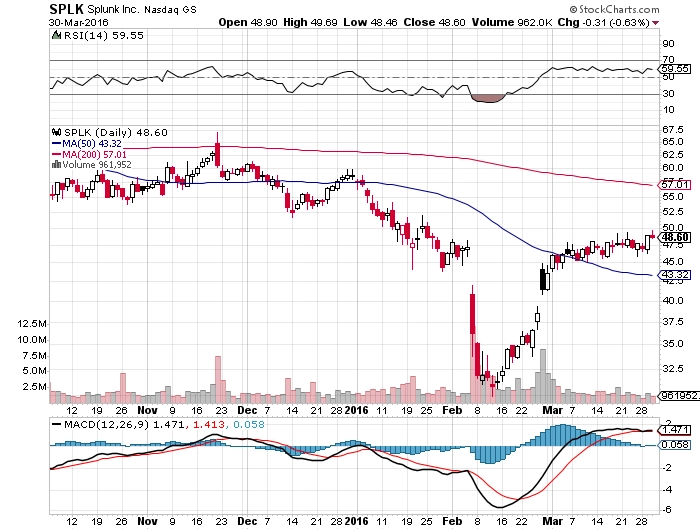Click the SPLK (Daily) 48.60 label
700x530 pixels.
(x=116, y=133)
